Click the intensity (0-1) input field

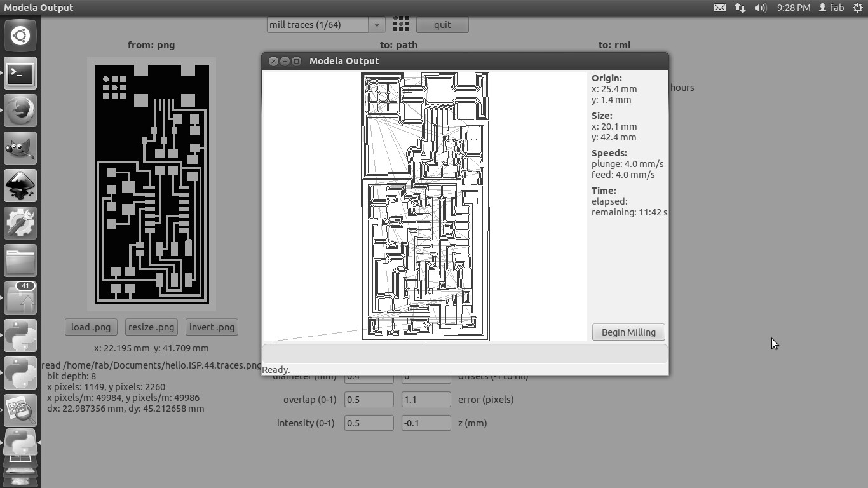369,423
